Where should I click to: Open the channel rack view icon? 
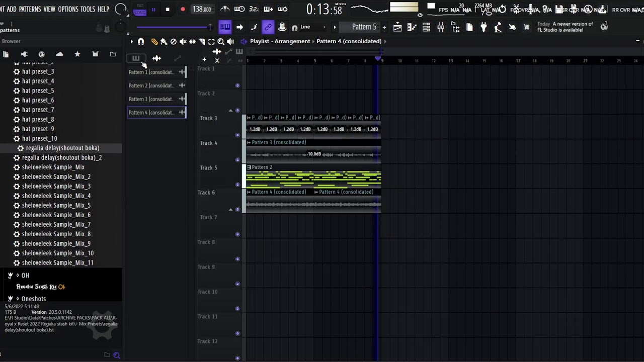click(426, 28)
